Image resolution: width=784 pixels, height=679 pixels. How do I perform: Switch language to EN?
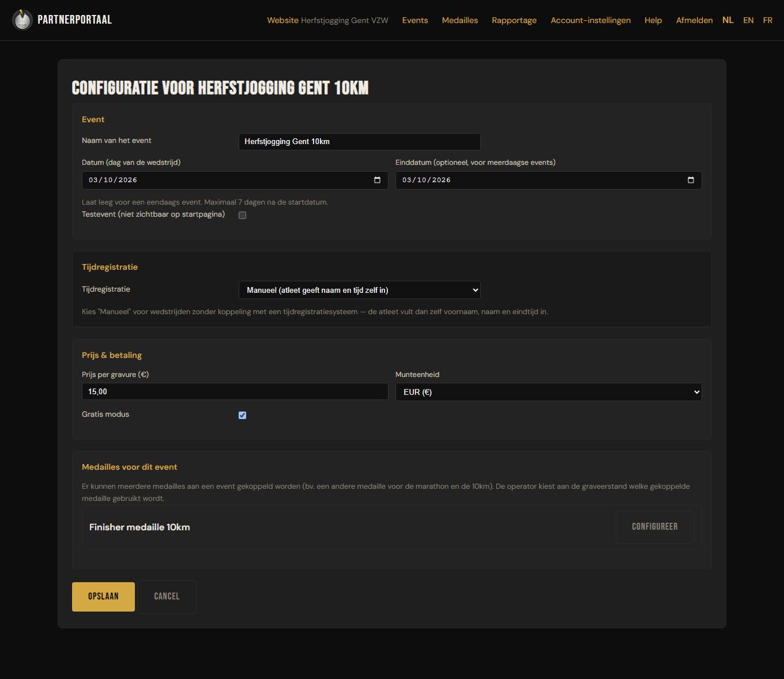748,20
